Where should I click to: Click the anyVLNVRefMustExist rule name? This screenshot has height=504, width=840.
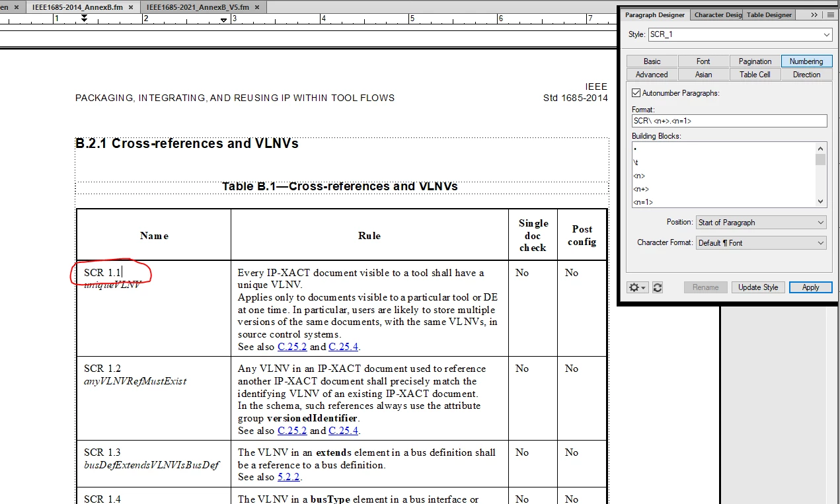click(135, 381)
